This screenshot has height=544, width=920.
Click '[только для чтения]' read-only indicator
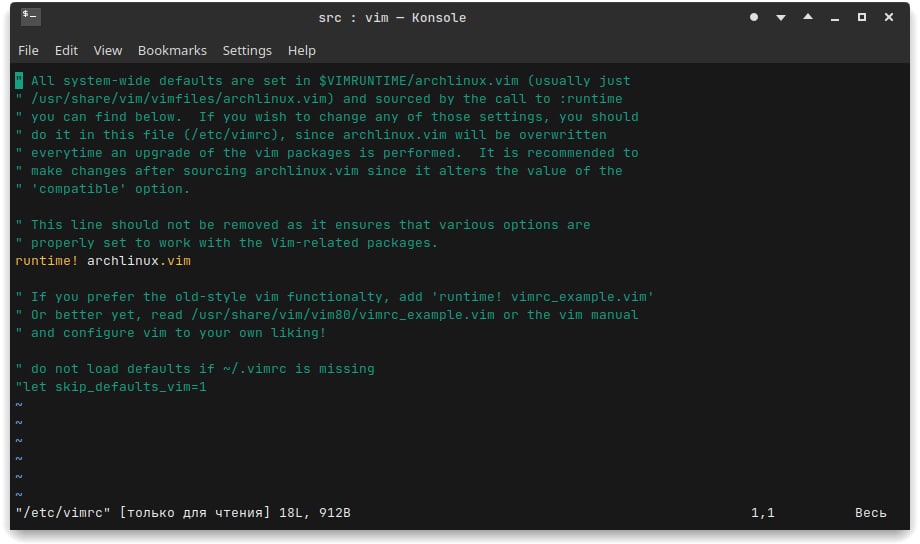194,512
